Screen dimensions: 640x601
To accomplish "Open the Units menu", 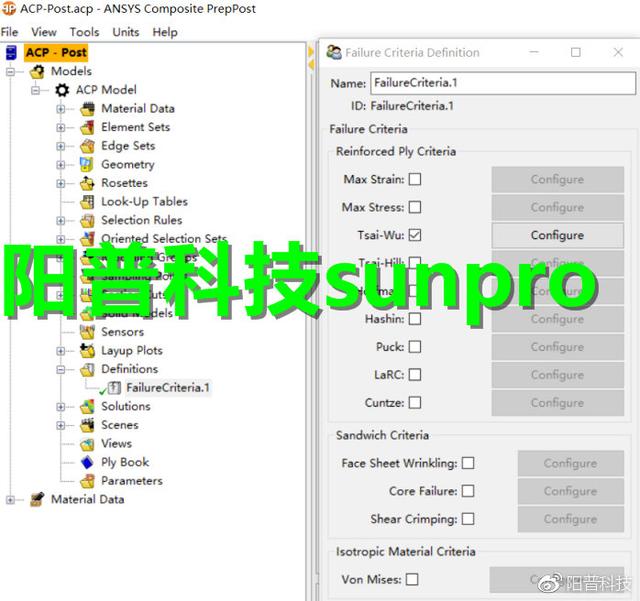I will 126,32.
